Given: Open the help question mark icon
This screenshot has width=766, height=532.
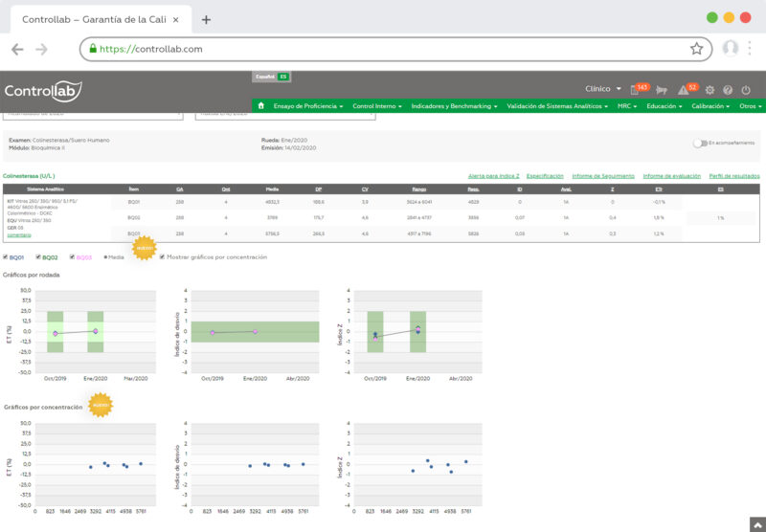Looking at the screenshot, I should [728, 90].
